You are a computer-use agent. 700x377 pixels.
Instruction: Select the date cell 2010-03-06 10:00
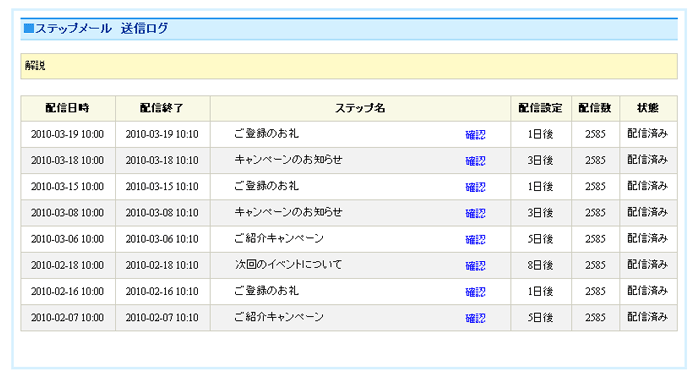pyautogui.click(x=67, y=239)
